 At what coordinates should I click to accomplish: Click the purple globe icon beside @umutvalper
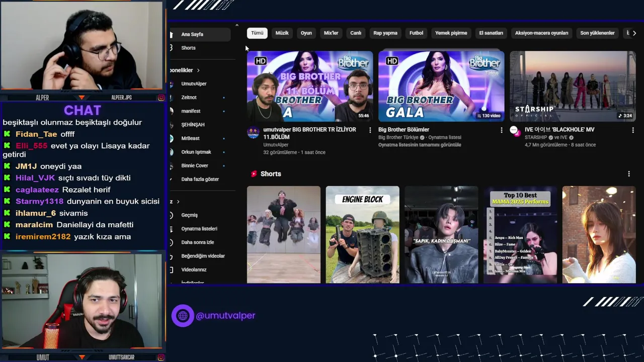[183, 316]
